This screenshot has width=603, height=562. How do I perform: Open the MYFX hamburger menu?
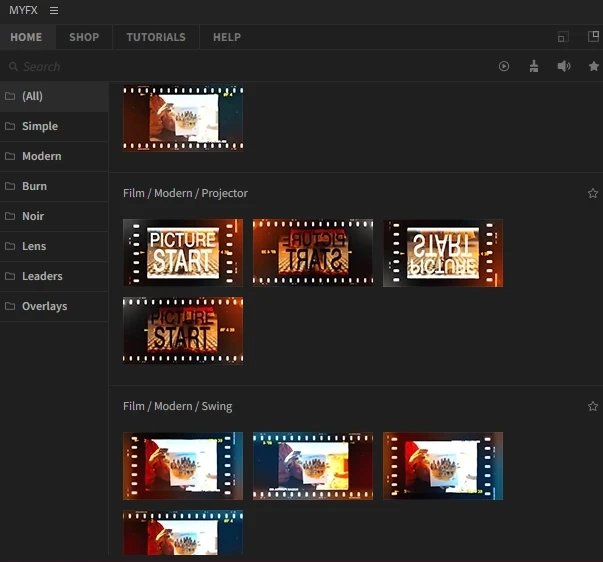[x=54, y=10]
